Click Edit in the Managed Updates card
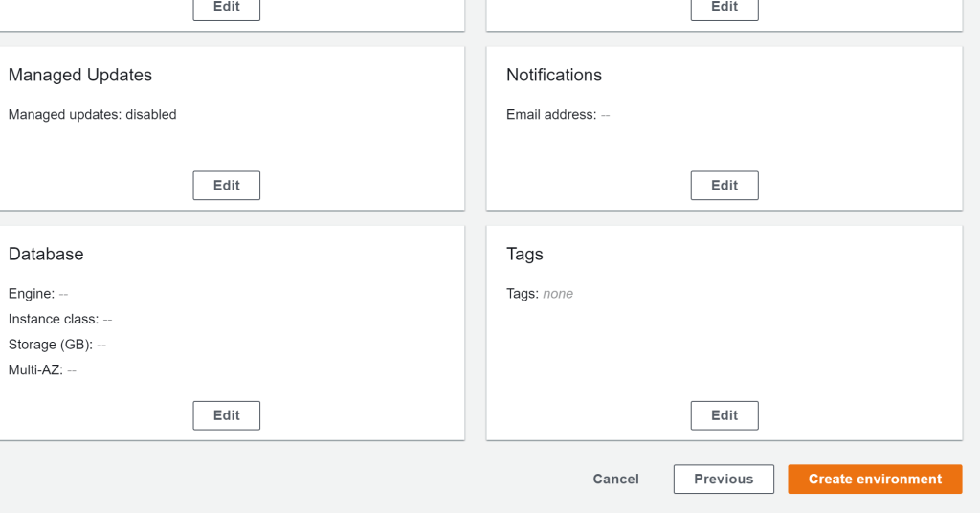980x513 pixels. (226, 186)
